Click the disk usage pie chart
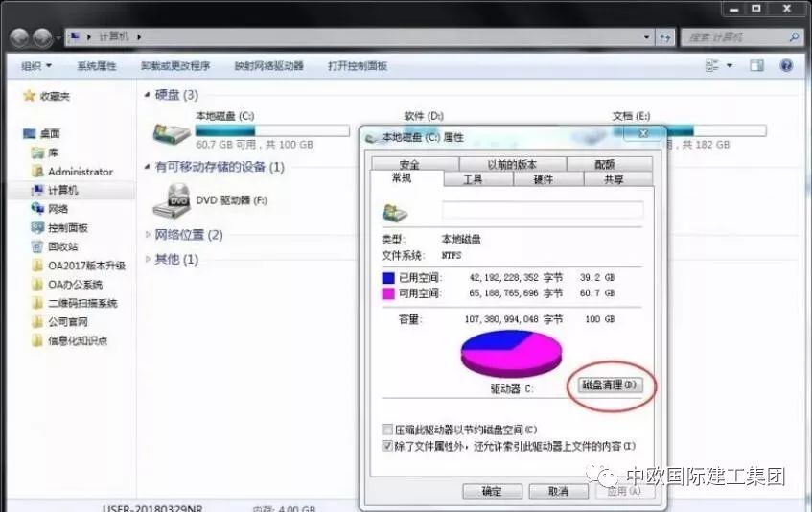This screenshot has width=812, height=512. (511, 353)
